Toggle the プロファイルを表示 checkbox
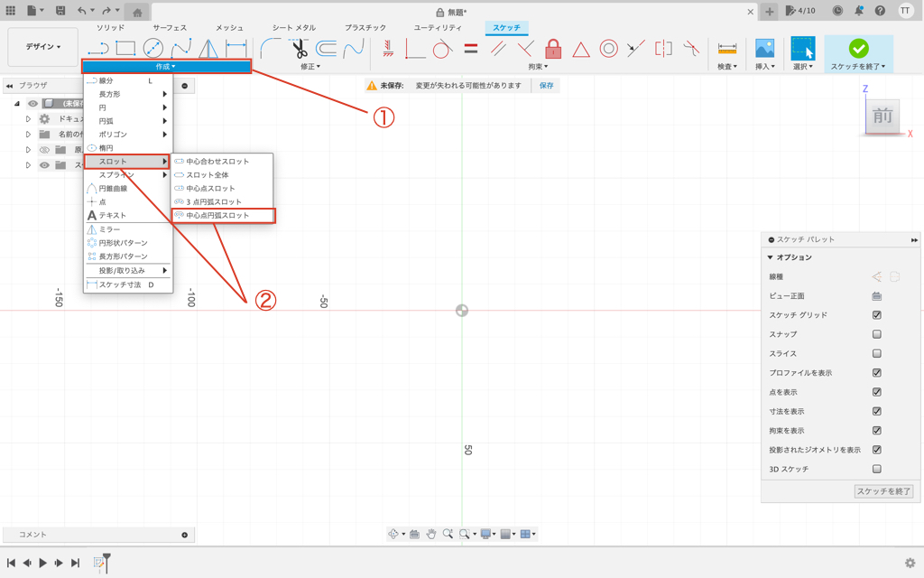This screenshot has width=924, height=578. point(877,373)
